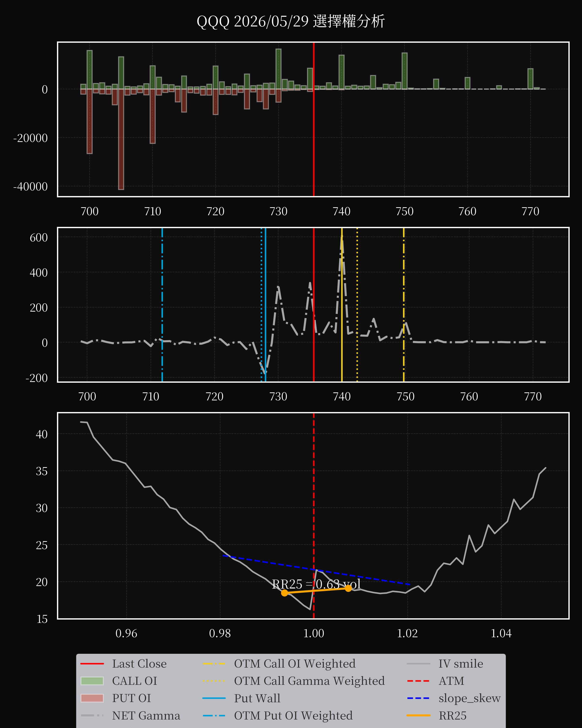Image resolution: width=582 pixels, height=728 pixels.
Task: Click the red PUT OI legend swatch
Action: [92, 698]
